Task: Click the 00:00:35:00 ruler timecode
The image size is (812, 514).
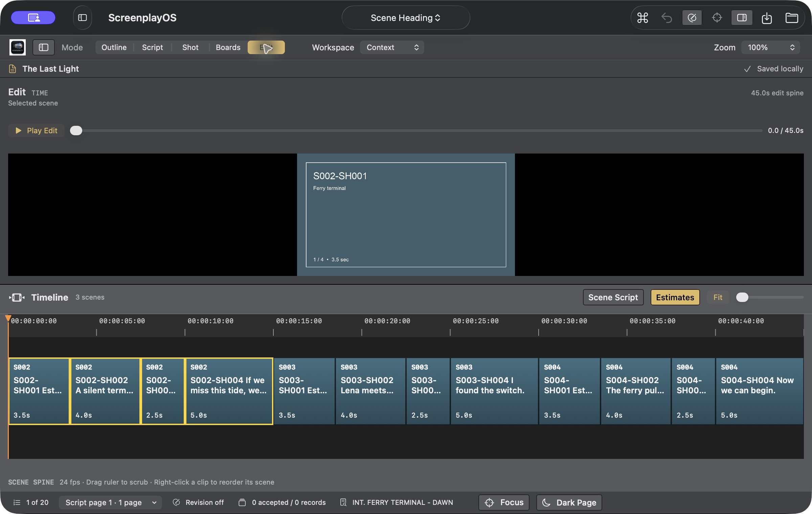Action: tap(652, 321)
